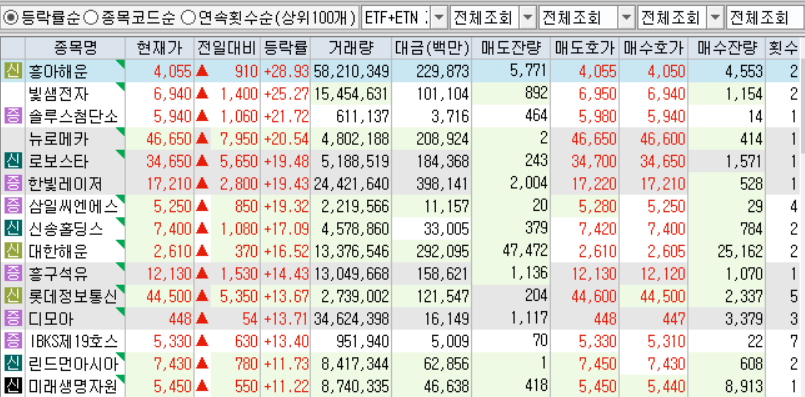Select the 신송홀딩스 stock name
This screenshot has width=805, height=397.
pos(66,230)
